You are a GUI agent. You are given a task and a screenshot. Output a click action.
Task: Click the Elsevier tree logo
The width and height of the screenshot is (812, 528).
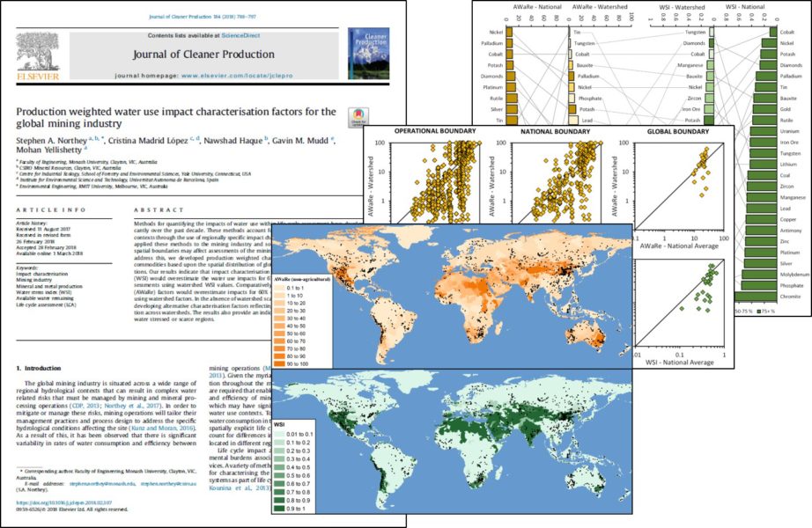pyautogui.click(x=39, y=56)
